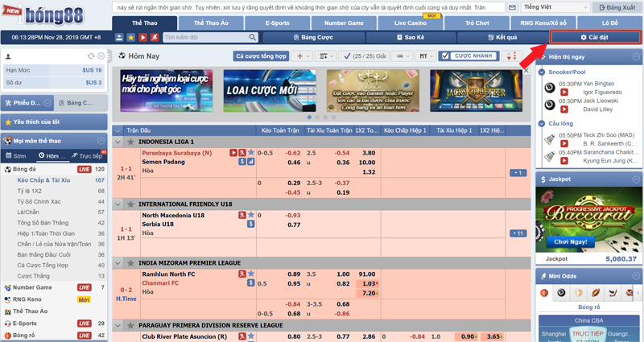Image resolution: width=644 pixels, height=342 pixels.
Task: Favorite the INDIA MIZORAM PREMIER LEAGUE star
Action: [x=130, y=263]
